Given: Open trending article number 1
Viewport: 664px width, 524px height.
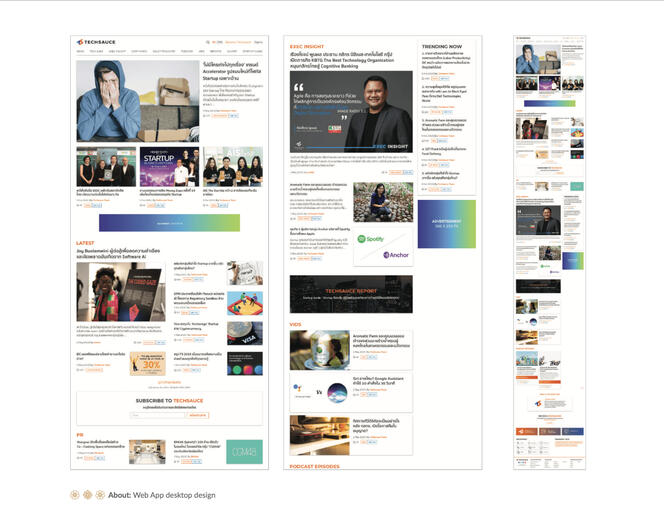Looking at the screenshot, I should [446, 61].
